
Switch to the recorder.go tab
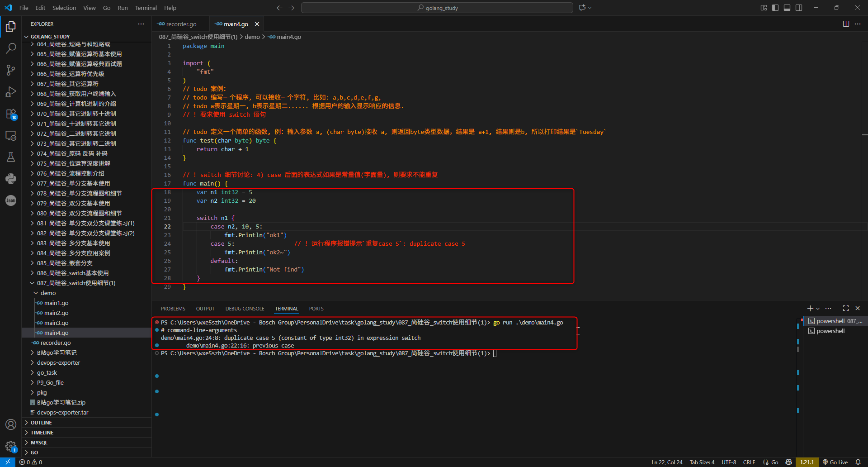(x=181, y=24)
